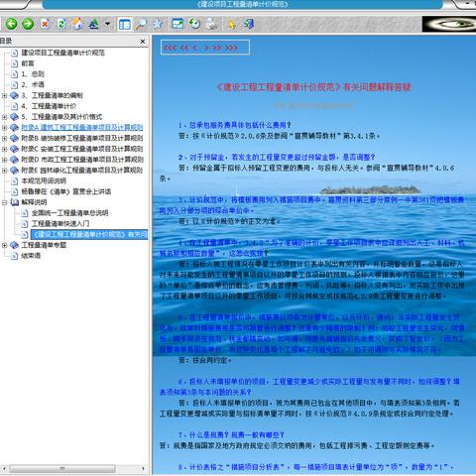The width and height of the screenshot is (476, 476).
Task: Open the star Favorites icon
Action: (158, 24)
